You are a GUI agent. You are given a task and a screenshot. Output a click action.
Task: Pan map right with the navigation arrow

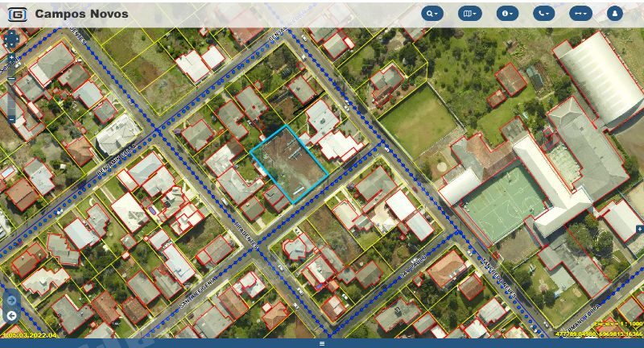click(17, 39)
